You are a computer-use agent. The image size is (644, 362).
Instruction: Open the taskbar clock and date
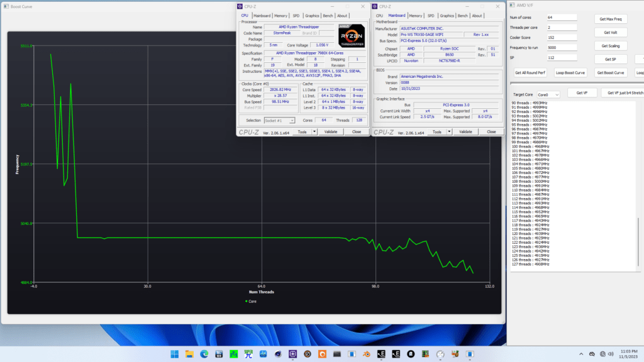tap(629, 354)
